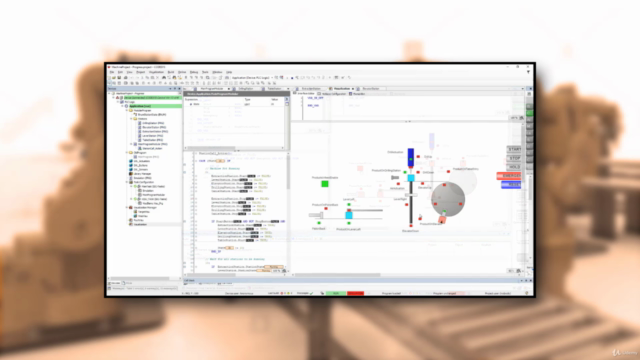The height and width of the screenshot is (360, 640).
Task: Click the gray rotating table circle
Action: (448, 199)
